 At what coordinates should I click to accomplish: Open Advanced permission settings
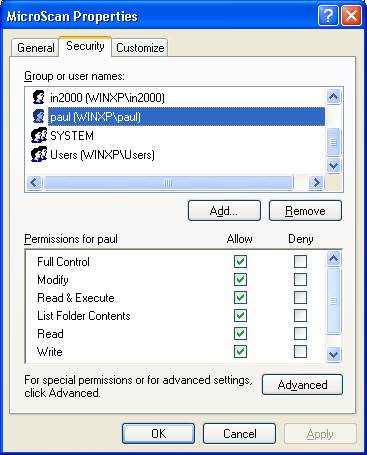[302, 385]
